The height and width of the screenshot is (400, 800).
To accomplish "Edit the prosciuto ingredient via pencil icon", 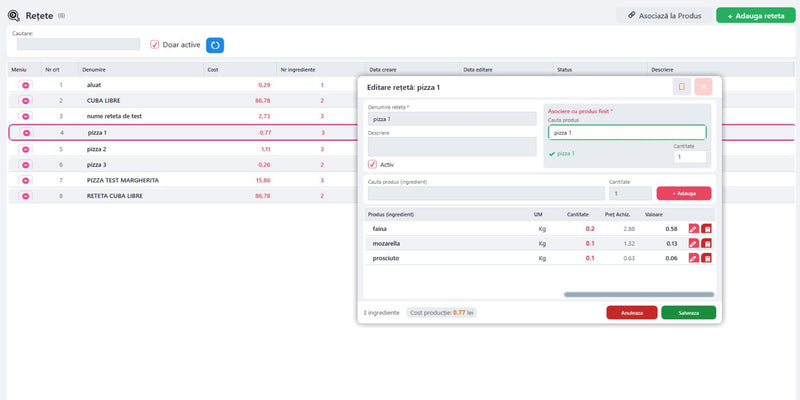I will pyautogui.click(x=693, y=258).
